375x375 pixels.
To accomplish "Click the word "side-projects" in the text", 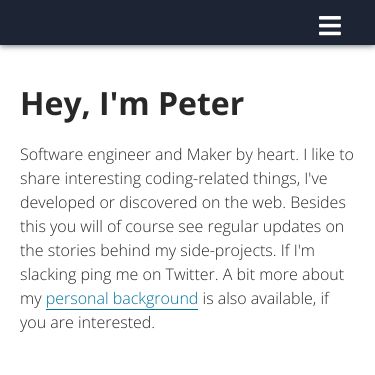I will click(228, 251).
